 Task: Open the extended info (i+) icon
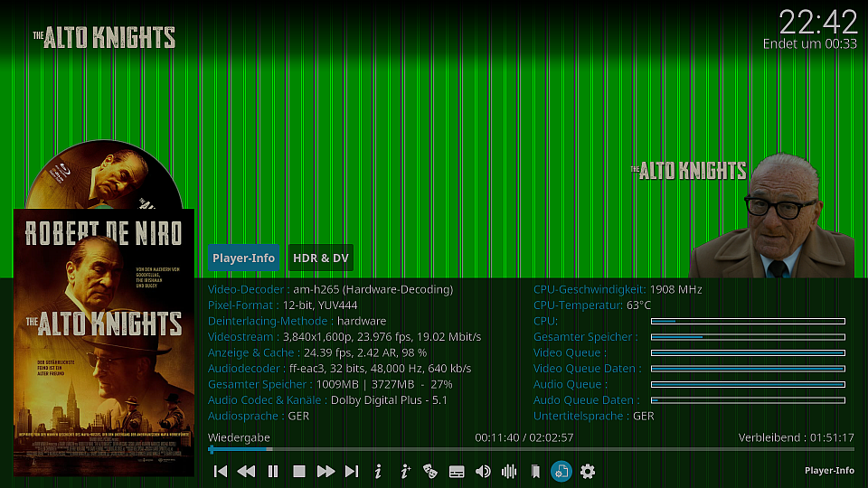[405, 472]
